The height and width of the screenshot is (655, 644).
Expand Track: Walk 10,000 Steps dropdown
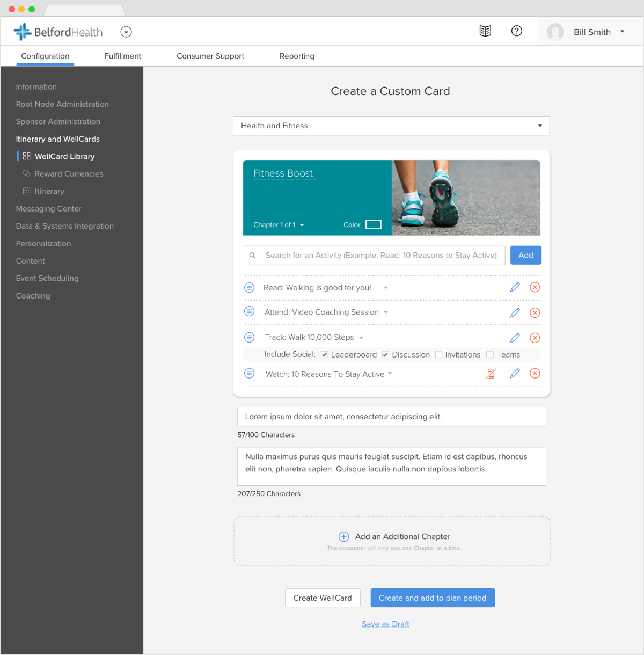[361, 338]
